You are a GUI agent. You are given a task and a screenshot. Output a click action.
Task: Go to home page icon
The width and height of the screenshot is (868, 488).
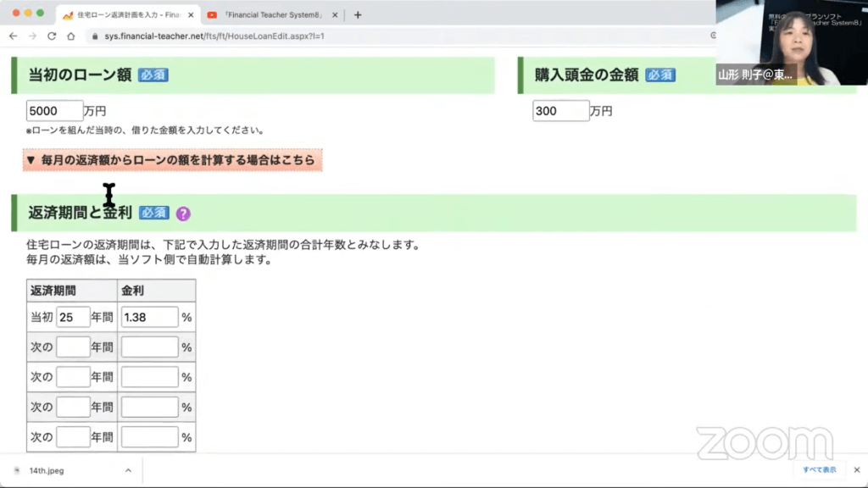[x=71, y=36]
